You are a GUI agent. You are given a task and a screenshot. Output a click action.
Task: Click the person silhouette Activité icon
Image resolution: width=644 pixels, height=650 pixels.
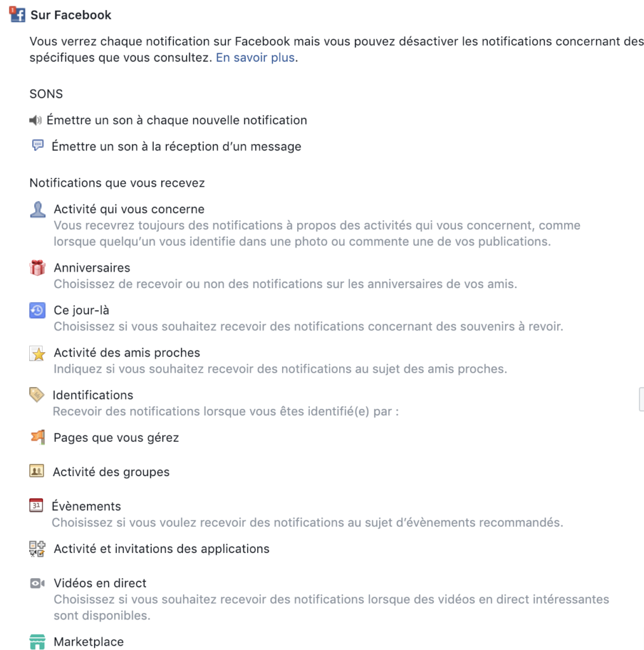[x=37, y=209]
